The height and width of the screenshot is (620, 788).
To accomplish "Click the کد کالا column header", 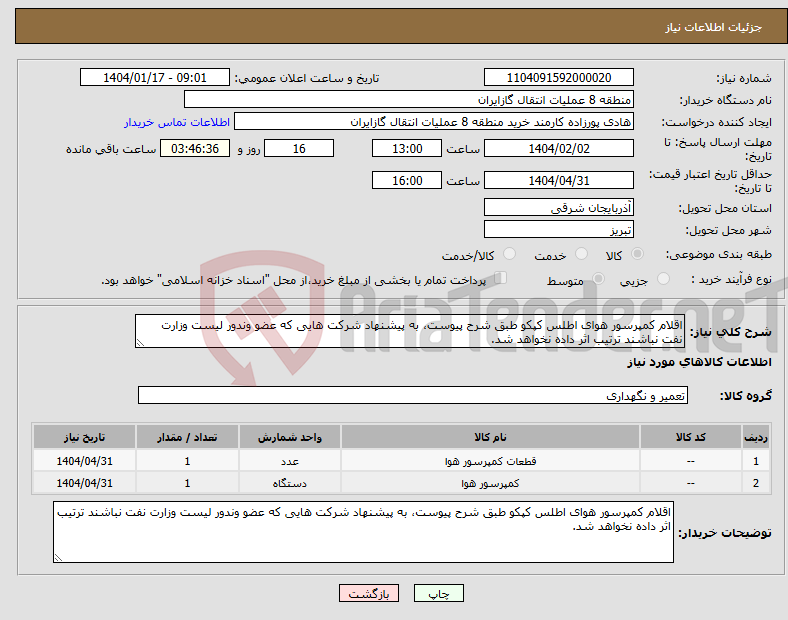I will coord(691,437).
